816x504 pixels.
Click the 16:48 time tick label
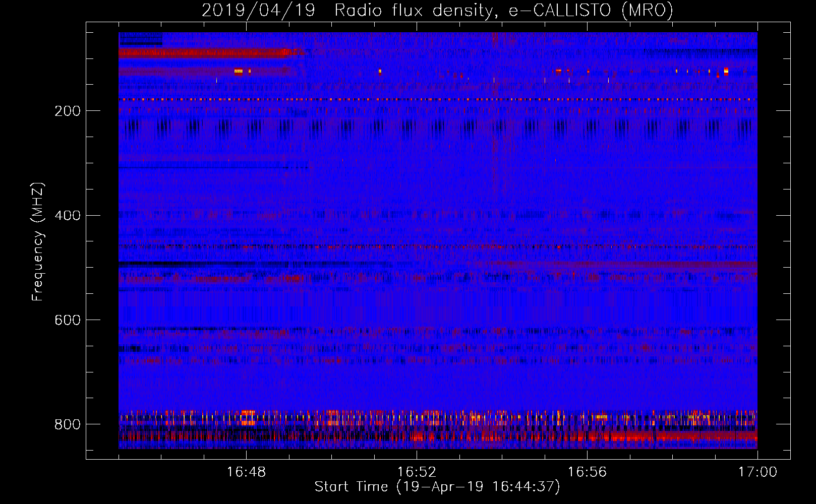(x=246, y=472)
